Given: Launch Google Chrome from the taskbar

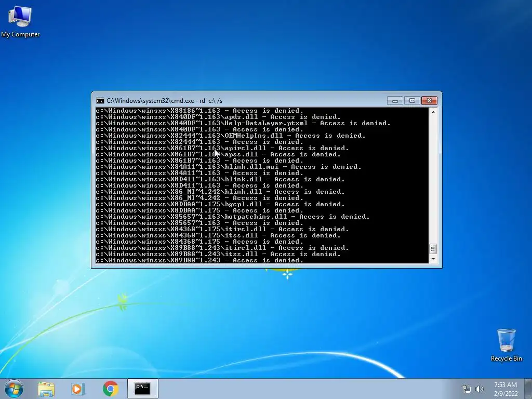Looking at the screenshot, I should coord(110,389).
